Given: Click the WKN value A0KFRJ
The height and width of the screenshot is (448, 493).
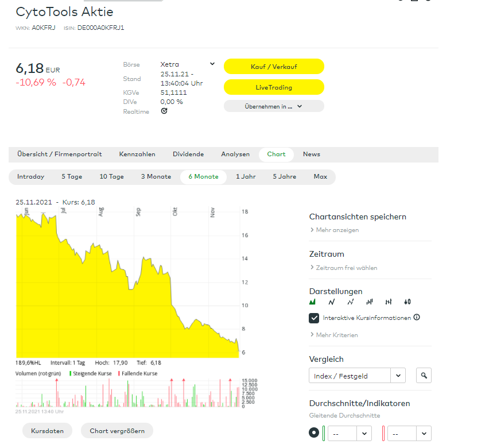Looking at the screenshot, I should click(44, 28).
